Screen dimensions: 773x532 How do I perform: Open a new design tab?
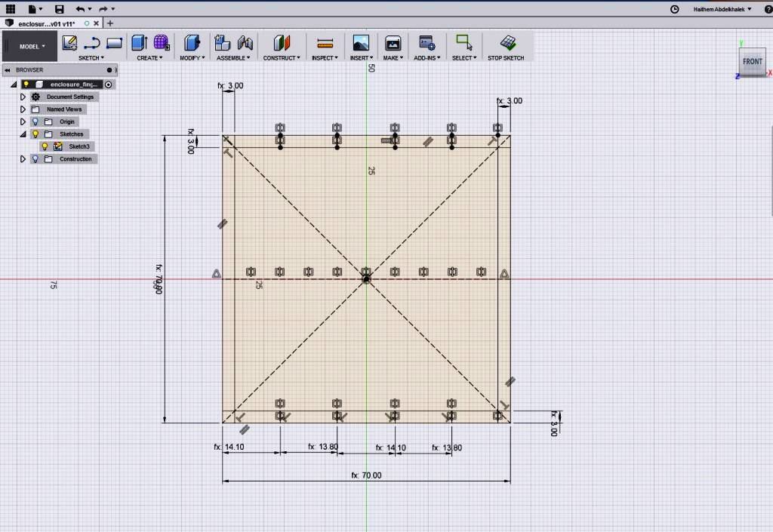pos(110,23)
